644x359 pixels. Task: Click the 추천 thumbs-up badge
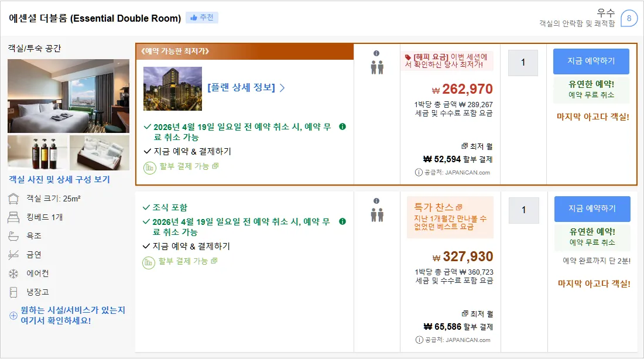(201, 18)
